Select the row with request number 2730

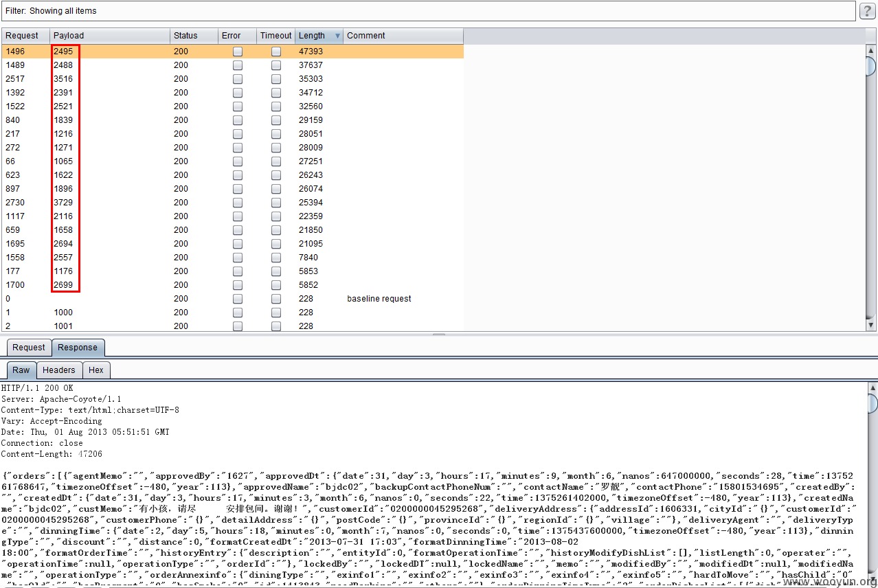pos(232,203)
